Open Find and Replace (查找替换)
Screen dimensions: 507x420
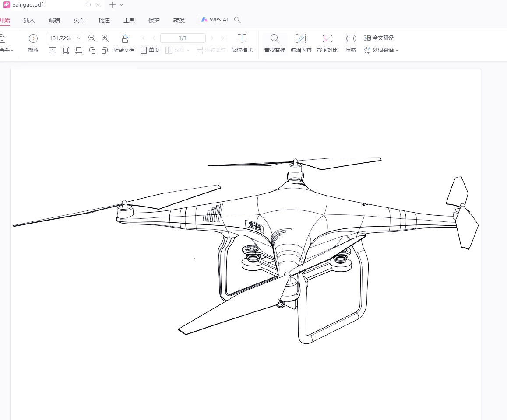pyautogui.click(x=275, y=38)
